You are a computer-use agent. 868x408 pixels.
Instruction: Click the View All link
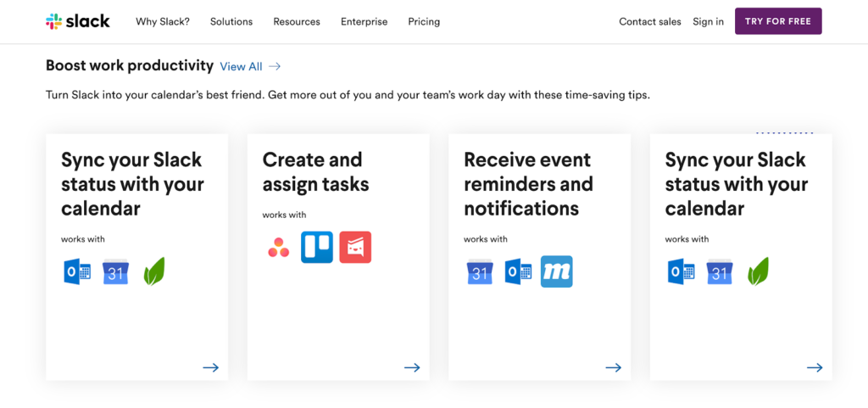[241, 66]
